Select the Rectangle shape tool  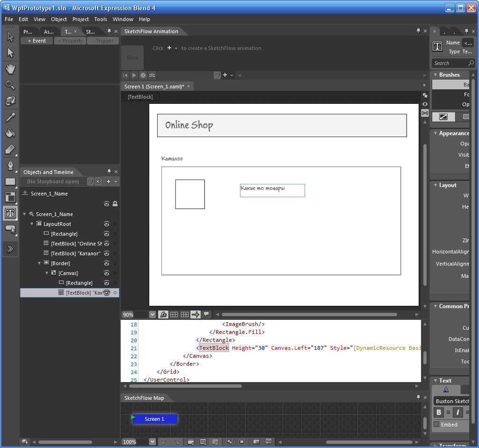(x=10, y=181)
